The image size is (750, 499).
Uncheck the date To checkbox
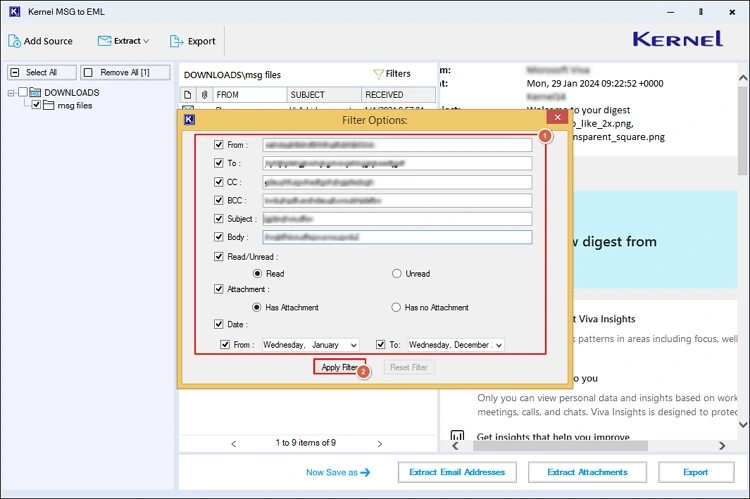pyautogui.click(x=381, y=344)
